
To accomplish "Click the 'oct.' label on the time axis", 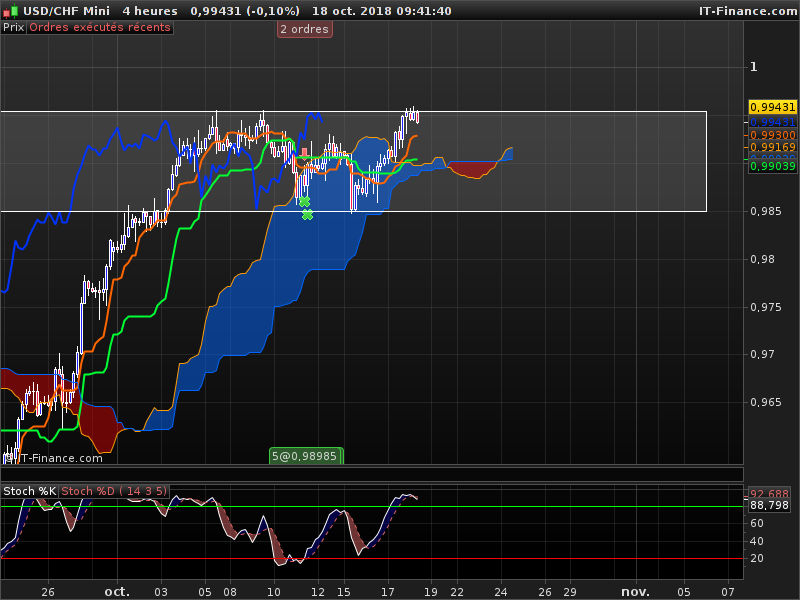I will pos(117,592).
